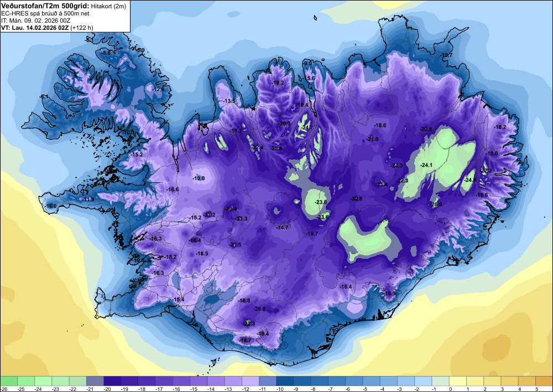Select the -20.9 temperature value
Viewport: 553px width, 392px height.
pyautogui.click(x=284, y=123)
